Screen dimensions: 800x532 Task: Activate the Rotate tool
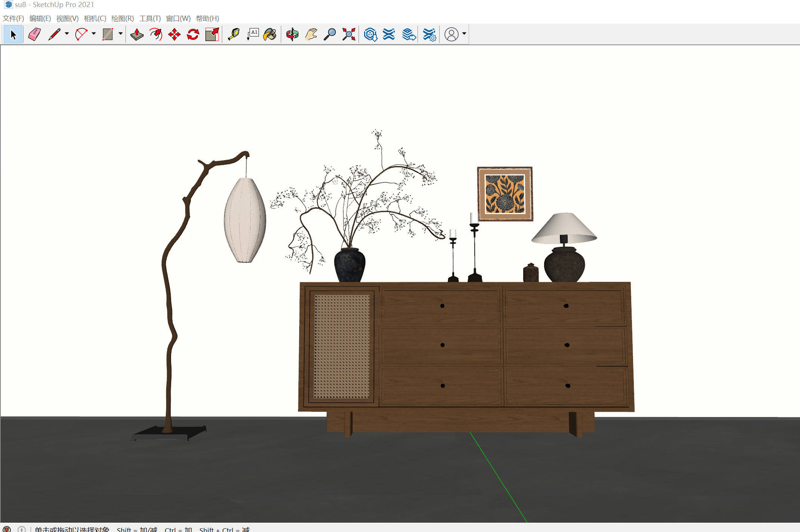[193, 34]
